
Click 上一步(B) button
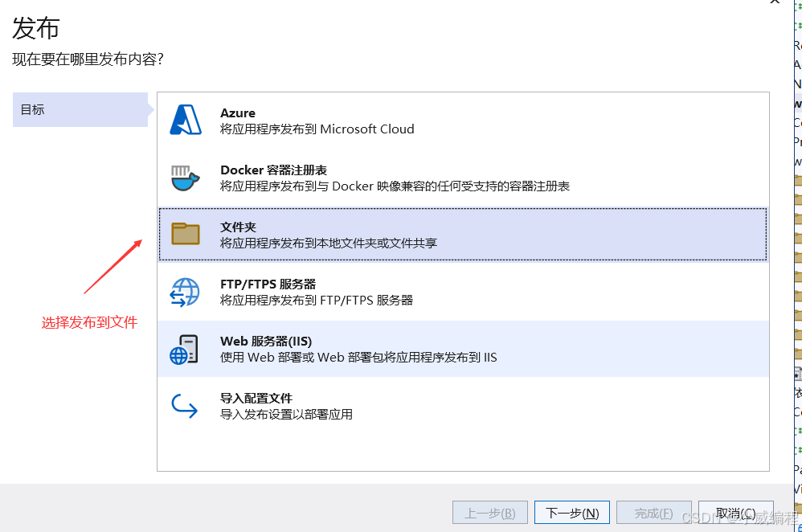tap(490, 513)
